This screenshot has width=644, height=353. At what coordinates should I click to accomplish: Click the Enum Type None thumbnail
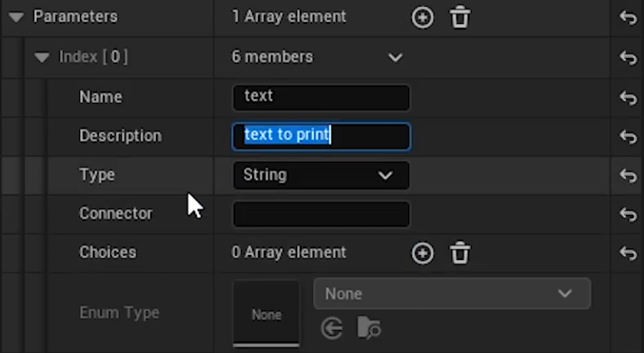pyautogui.click(x=266, y=314)
